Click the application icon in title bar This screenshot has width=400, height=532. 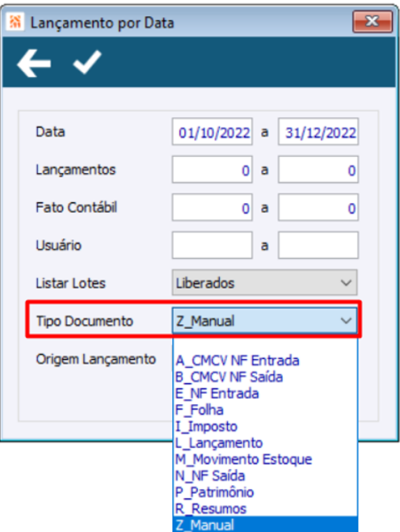[15, 22]
